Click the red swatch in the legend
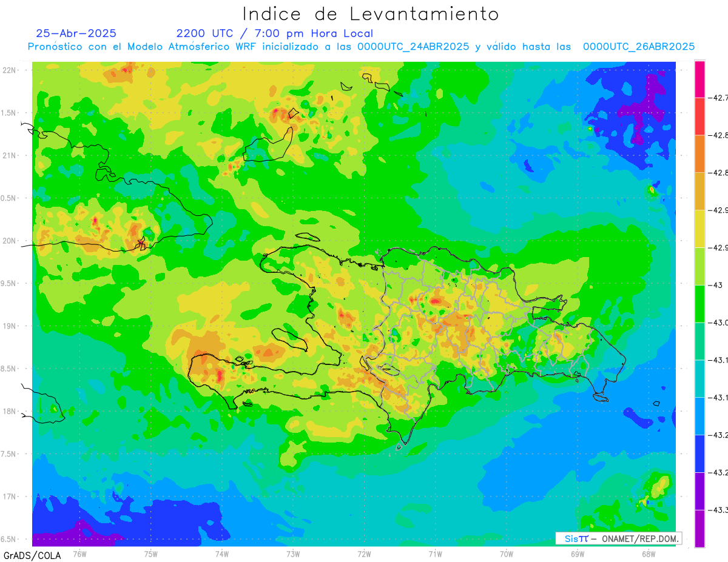Screen dimensions: 728x562 click(699, 116)
